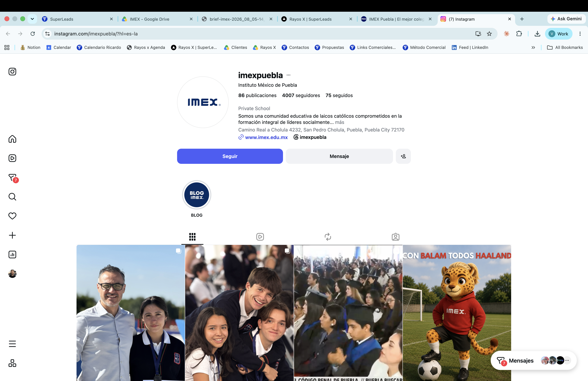Switch to Reposts tab on profile
Viewport: 588px width, 381px height.
tap(328, 237)
